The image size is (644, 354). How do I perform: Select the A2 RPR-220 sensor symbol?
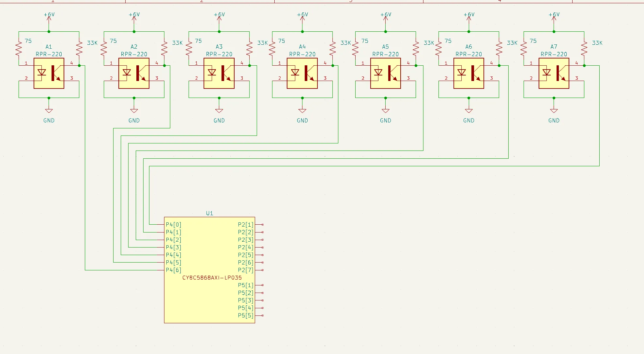tap(134, 73)
